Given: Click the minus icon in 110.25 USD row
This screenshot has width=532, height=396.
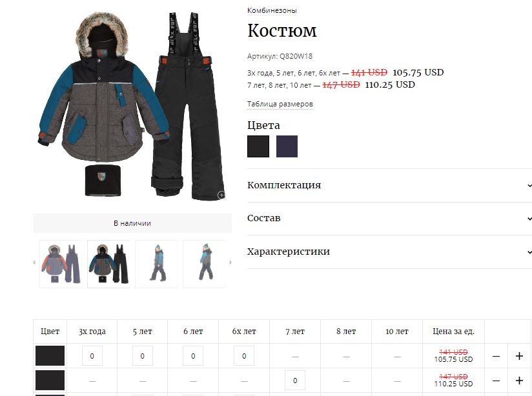Looking at the screenshot, I should click(x=496, y=381).
